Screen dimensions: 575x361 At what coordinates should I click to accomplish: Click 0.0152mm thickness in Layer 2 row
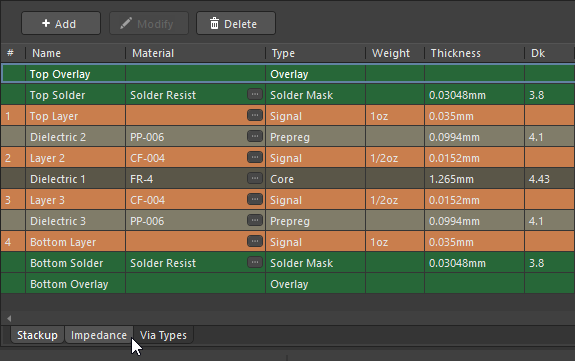click(x=475, y=158)
